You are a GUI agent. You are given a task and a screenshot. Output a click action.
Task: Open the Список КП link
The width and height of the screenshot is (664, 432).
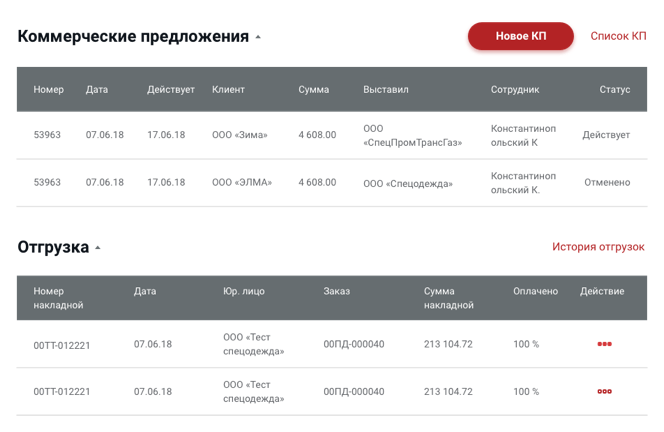tap(618, 36)
